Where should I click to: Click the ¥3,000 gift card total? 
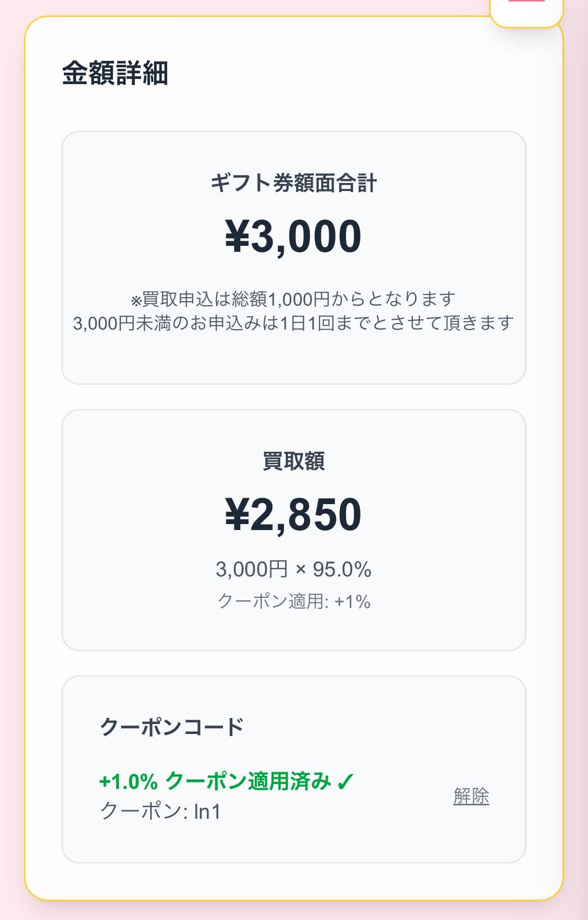[x=293, y=236]
